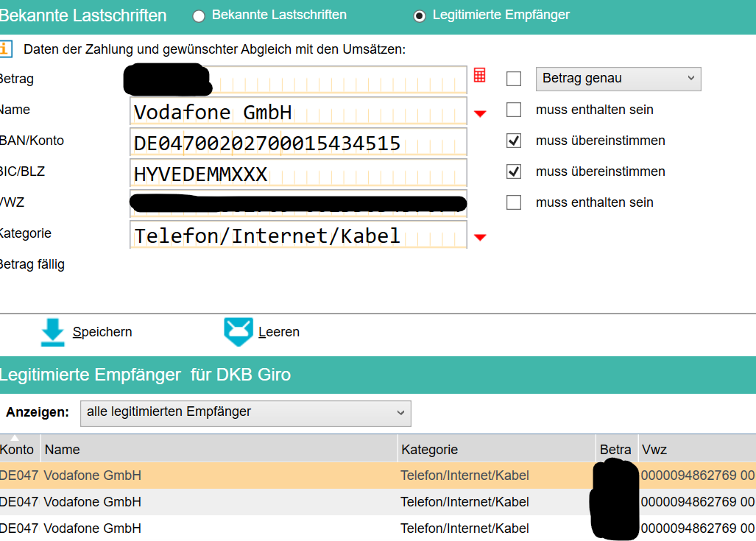Click into the IBAN/Konto input field
This screenshot has height=541, width=756.
point(298,142)
